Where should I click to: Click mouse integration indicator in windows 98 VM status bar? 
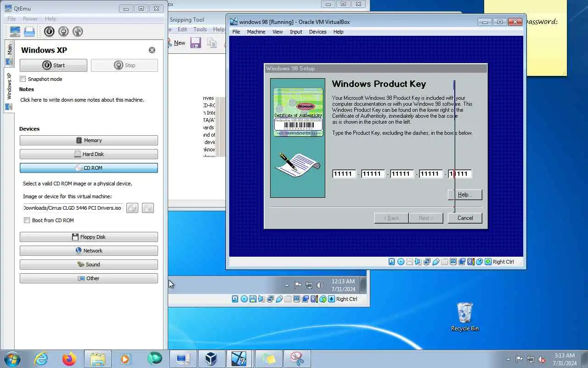point(479,262)
